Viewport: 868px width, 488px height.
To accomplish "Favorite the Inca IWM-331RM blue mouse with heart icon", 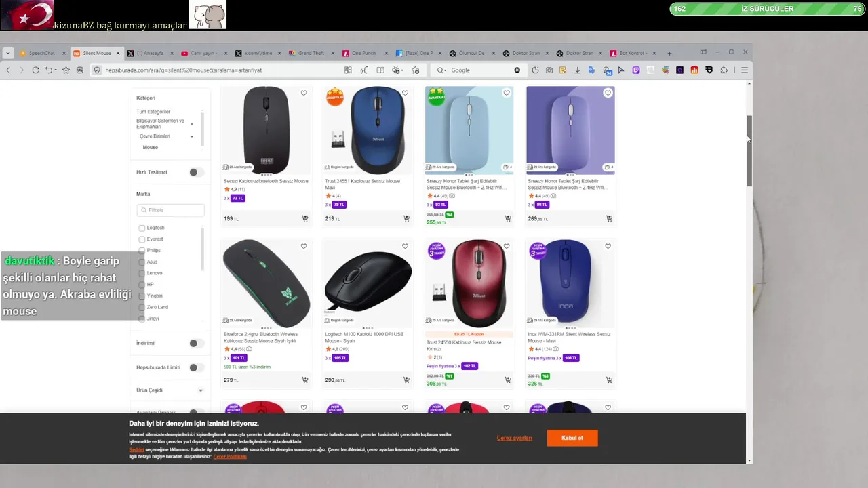I will (608, 246).
